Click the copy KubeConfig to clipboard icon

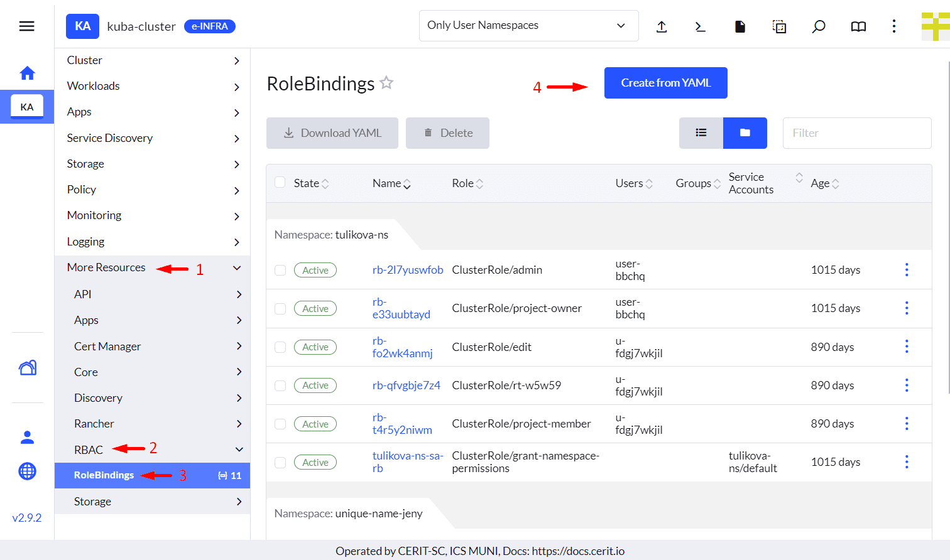point(779,26)
